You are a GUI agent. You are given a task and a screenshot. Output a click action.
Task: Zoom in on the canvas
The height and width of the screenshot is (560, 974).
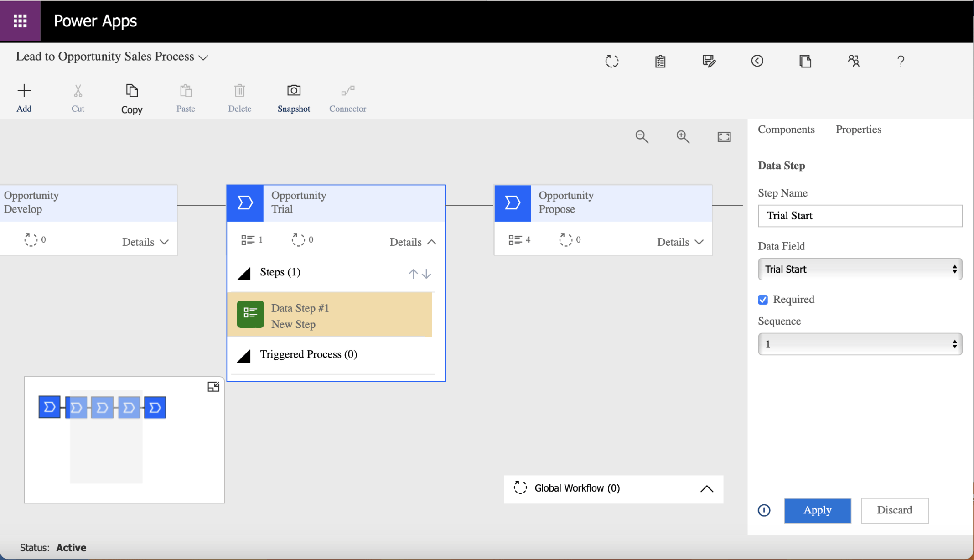683,137
